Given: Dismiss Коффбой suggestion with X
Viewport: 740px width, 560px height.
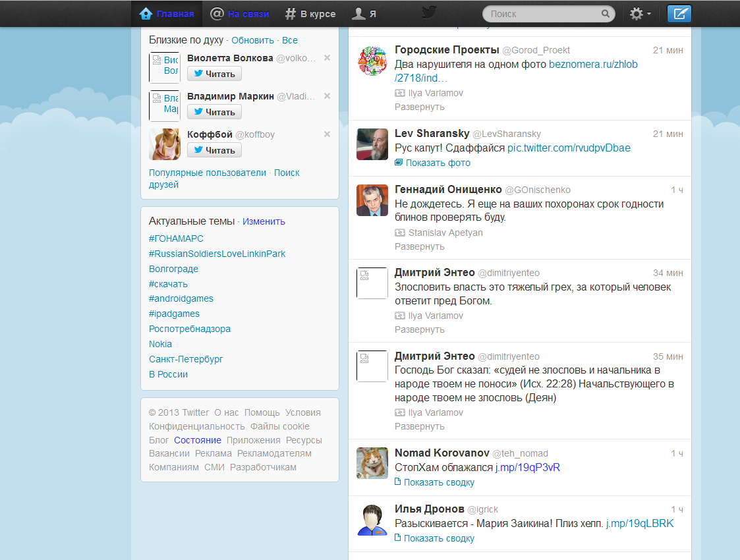Looking at the screenshot, I should point(327,134).
